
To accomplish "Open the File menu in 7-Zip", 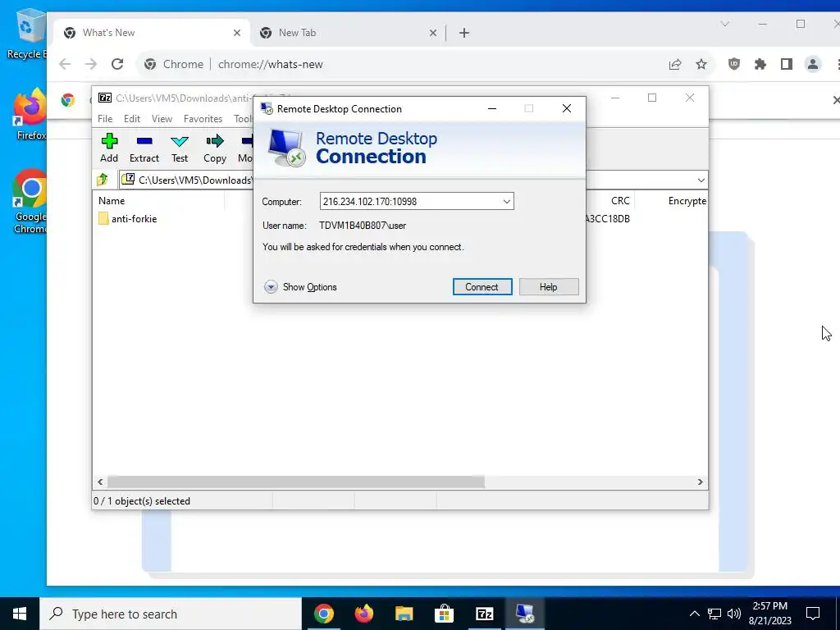I will click(x=105, y=119).
